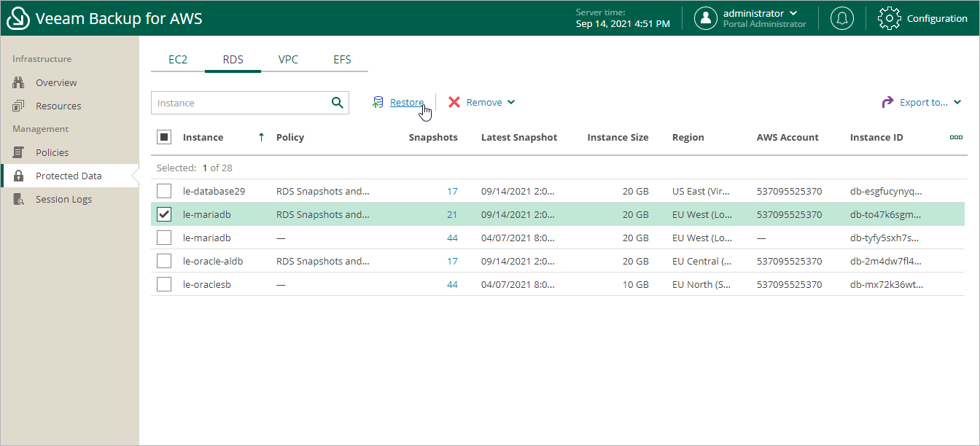The height and width of the screenshot is (446, 980).
Task: Switch to the VPC tab
Action: point(288,60)
